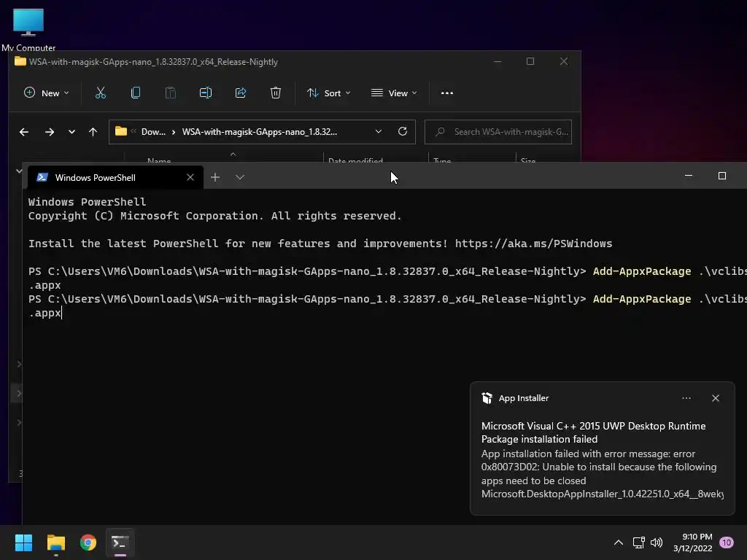Screen dimensions: 747x560
Task: Open the See more ellipsis menu in File Explorer
Action: click(x=447, y=93)
